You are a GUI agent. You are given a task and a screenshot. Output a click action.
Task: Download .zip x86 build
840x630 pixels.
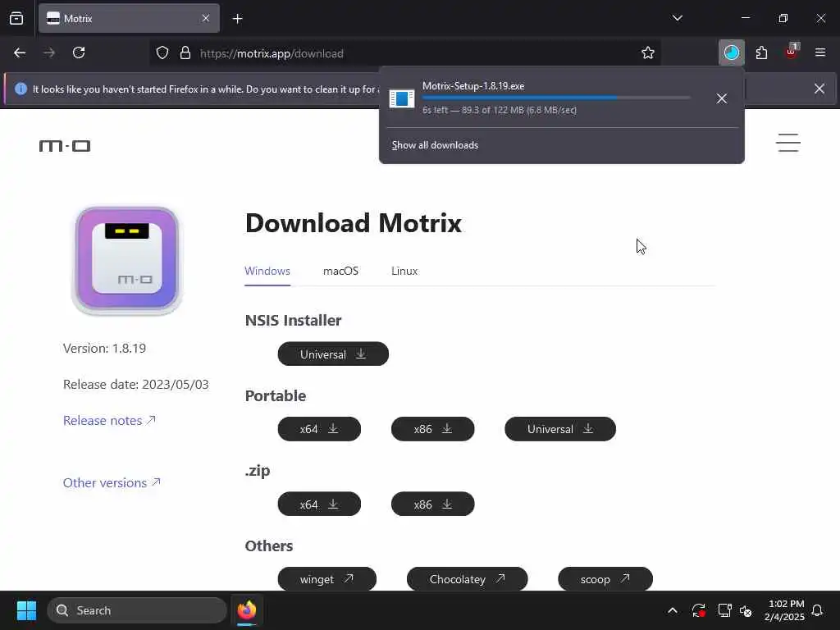tap(433, 504)
